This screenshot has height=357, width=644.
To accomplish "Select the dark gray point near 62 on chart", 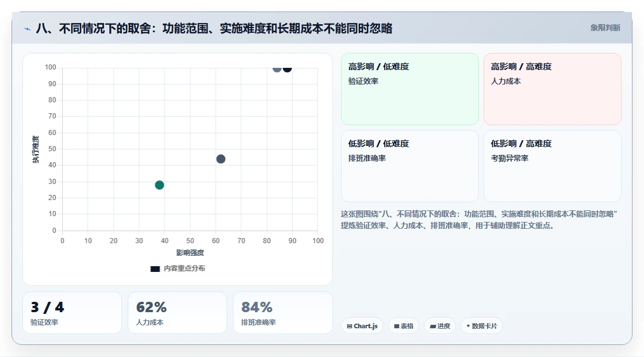I will (x=221, y=159).
